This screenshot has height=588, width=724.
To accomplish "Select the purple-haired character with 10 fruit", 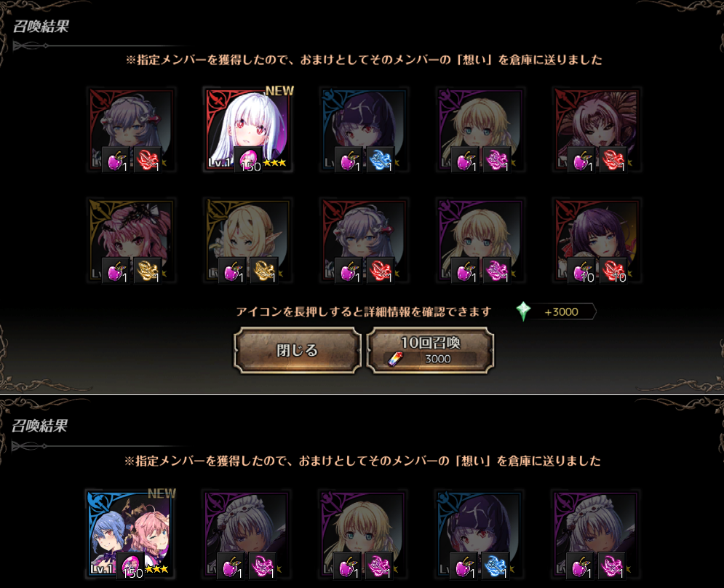I will (x=597, y=241).
